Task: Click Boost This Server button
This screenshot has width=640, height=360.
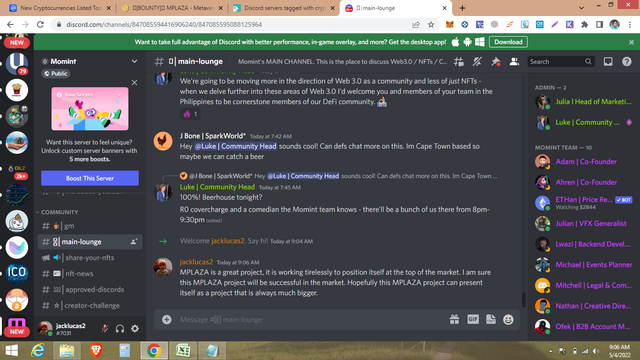Action: (x=90, y=178)
